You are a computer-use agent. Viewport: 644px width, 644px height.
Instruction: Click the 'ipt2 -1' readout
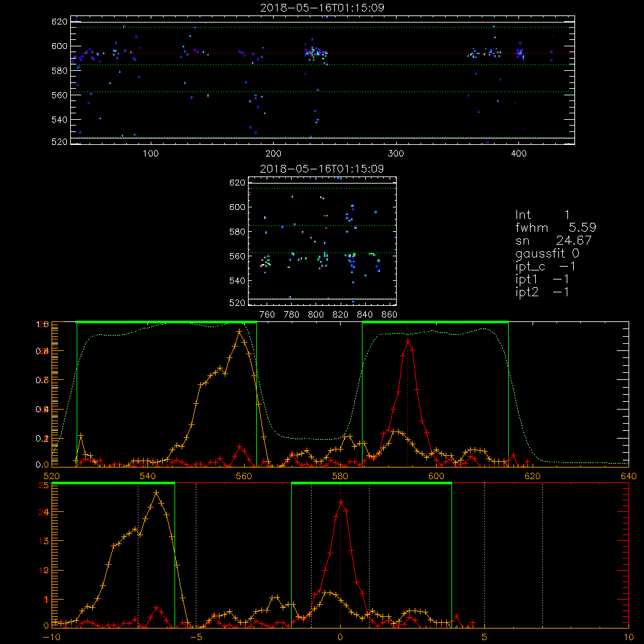pyautogui.click(x=542, y=292)
